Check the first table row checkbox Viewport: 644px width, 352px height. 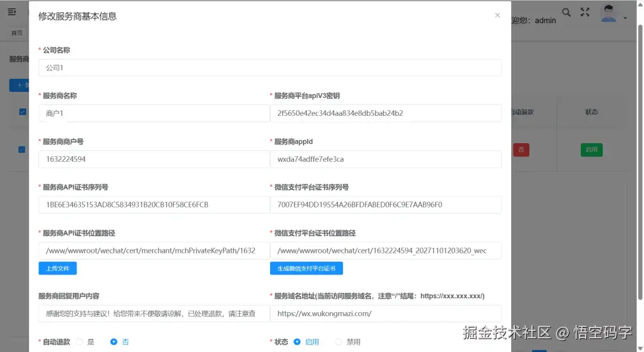tap(23, 111)
